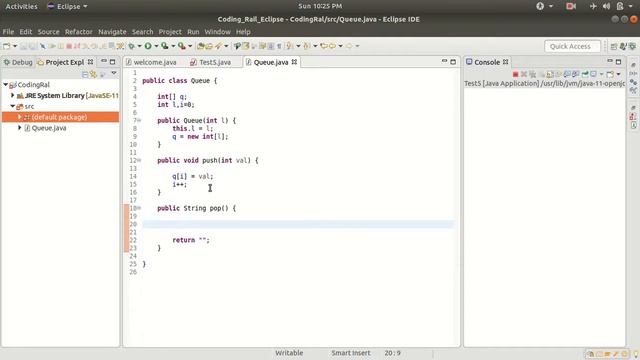Open the Help menu
640x360 pixels.
coord(243,31)
